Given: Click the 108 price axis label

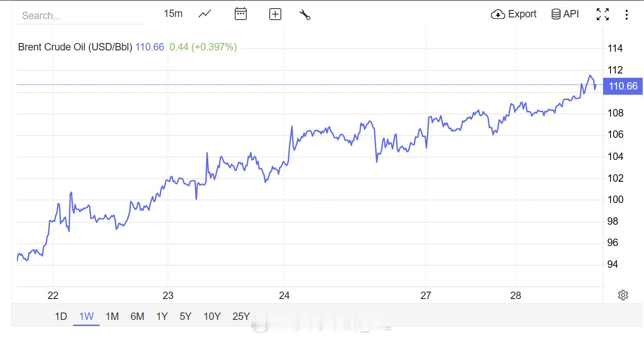Looking at the screenshot, I should pos(615,113).
